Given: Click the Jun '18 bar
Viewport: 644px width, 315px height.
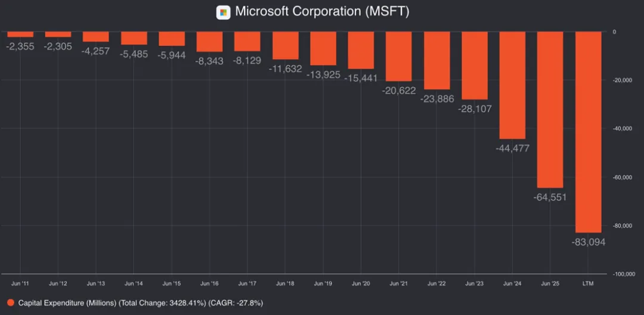Looking at the screenshot, I should tap(286, 45).
